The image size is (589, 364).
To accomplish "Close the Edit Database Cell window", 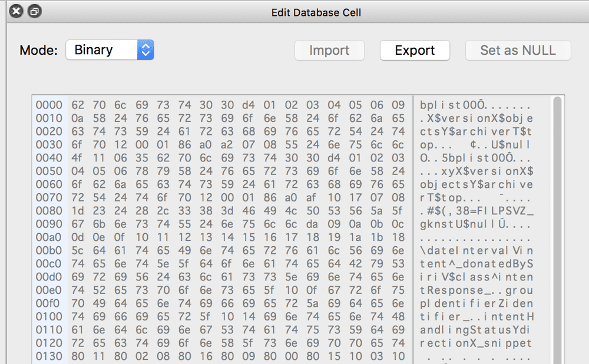I will click(16, 11).
